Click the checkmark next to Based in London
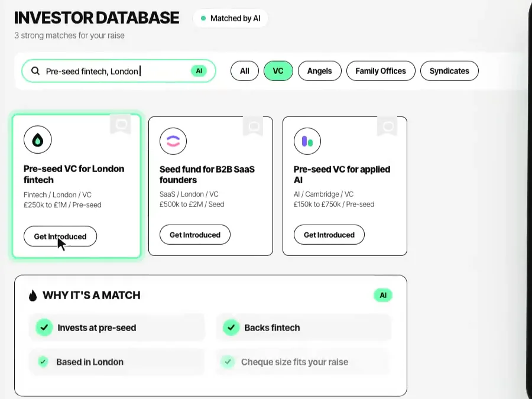The width and height of the screenshot is (532, 399). coord(43,362)
